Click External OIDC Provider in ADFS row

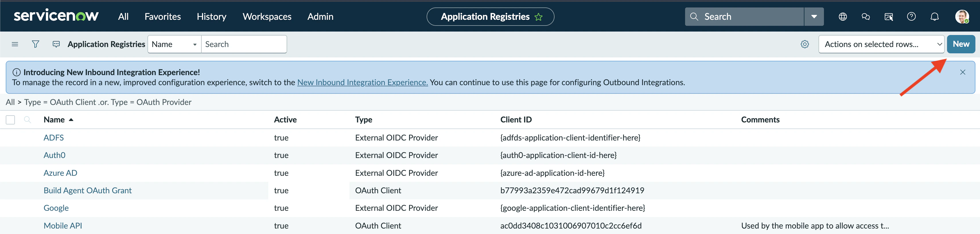[396, 137]
